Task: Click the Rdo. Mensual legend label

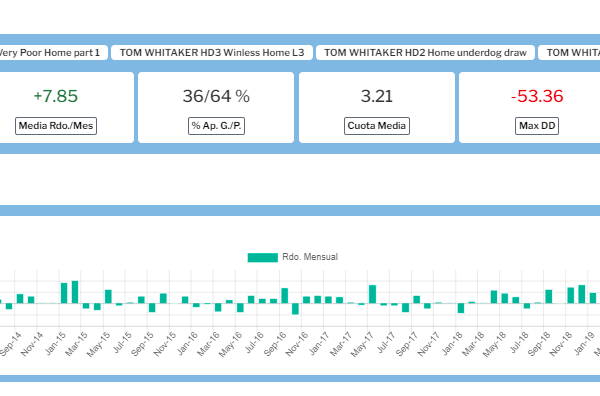Action: coord(310,257)
